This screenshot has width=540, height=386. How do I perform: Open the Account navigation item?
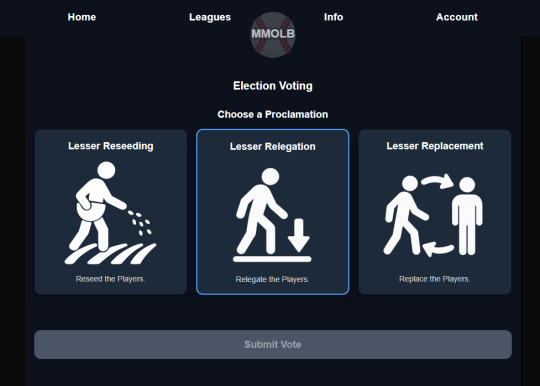coord(457,17)
